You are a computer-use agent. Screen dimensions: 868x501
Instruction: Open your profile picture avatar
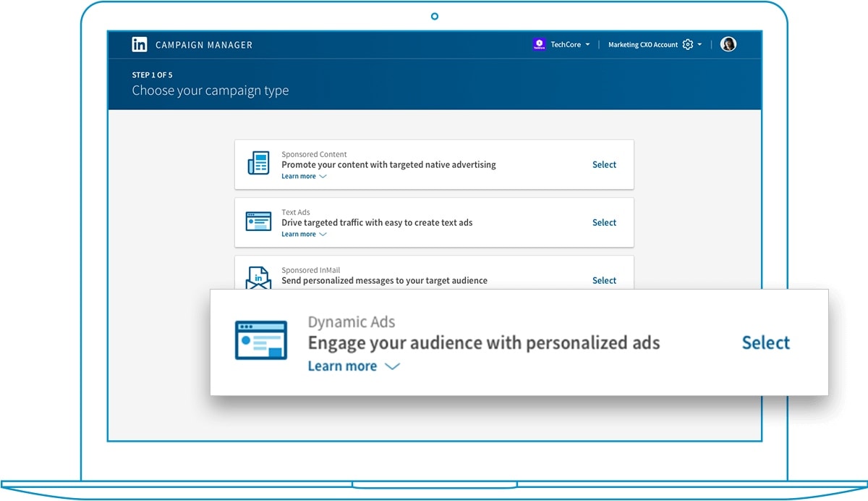[728, 44]
